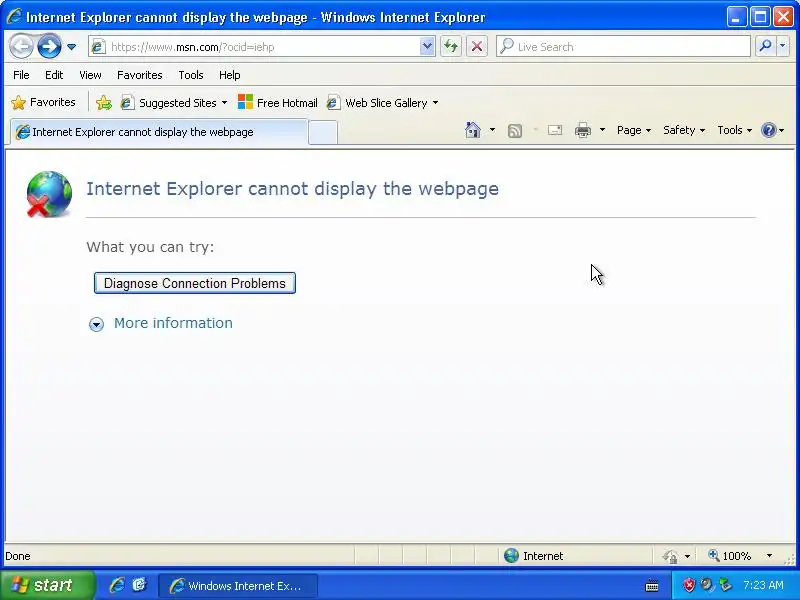The width and height of the screenshot is (800, 600).
Task: Click the Favorites star button
Action: coord(43,103)
